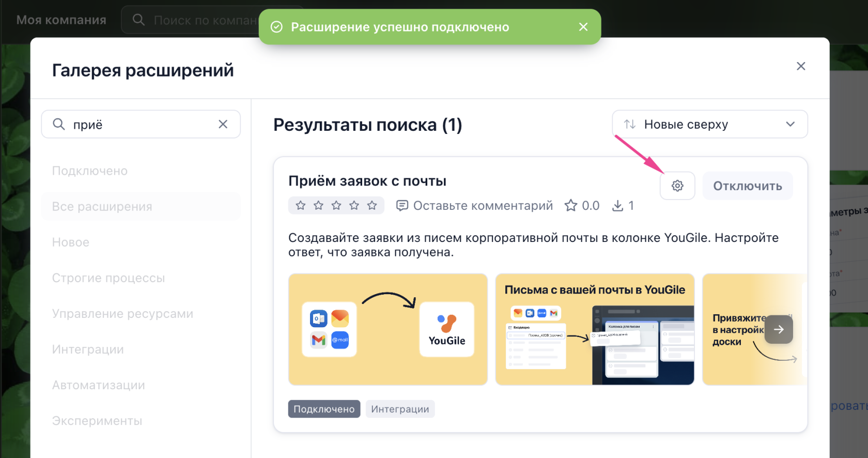
Task: Open the "Новые сверху" sort dropdown
Action: [709, 124]
